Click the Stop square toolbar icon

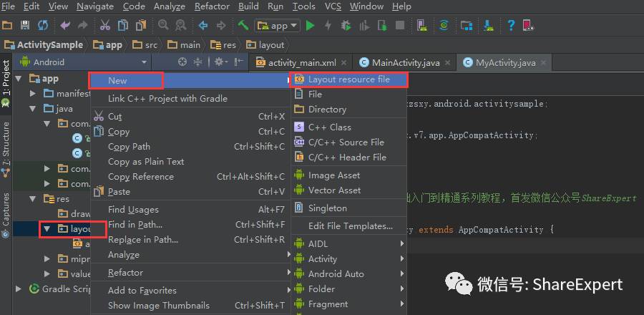399,26
